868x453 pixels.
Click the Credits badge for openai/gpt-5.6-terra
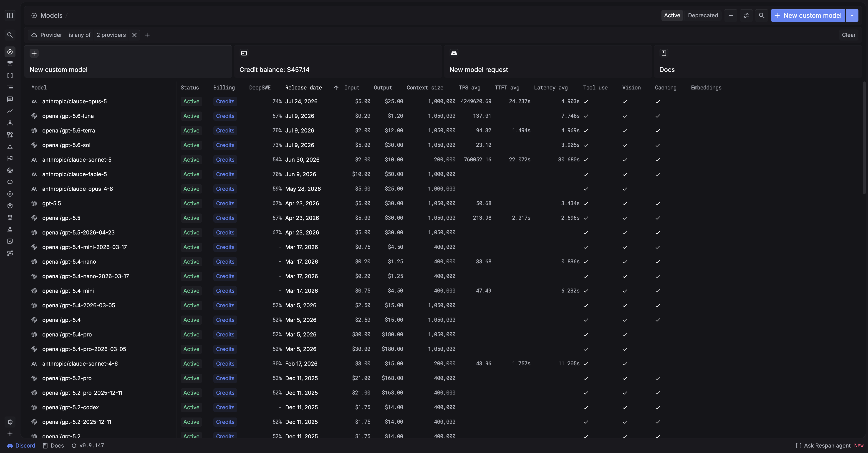pyautogui.click(x=225, y=130)
